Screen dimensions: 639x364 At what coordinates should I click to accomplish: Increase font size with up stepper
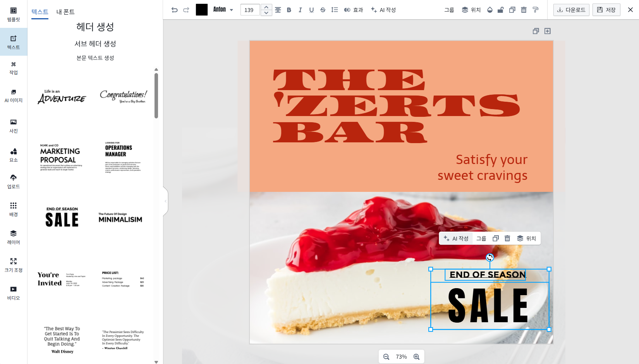(x=266, y=7)
